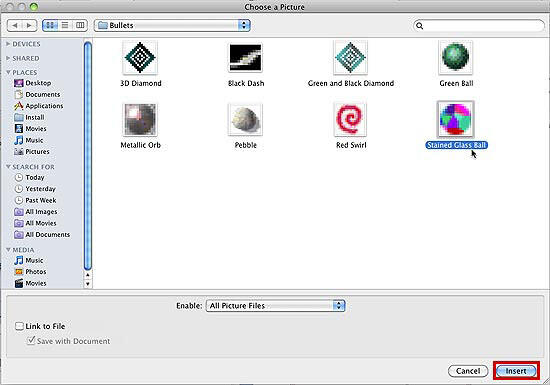Screen dimensions: 550x385
Task: Open Music under PLACES
Action: coord(29,140)
